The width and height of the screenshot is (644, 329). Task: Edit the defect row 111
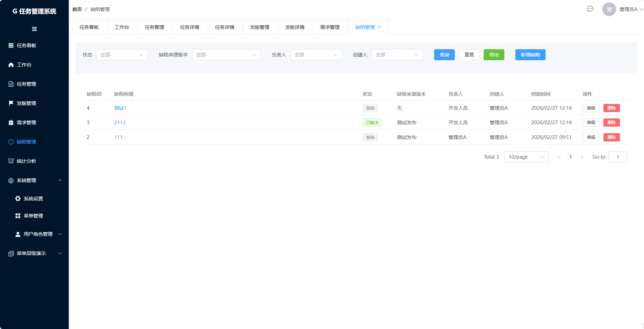(591, 137)
